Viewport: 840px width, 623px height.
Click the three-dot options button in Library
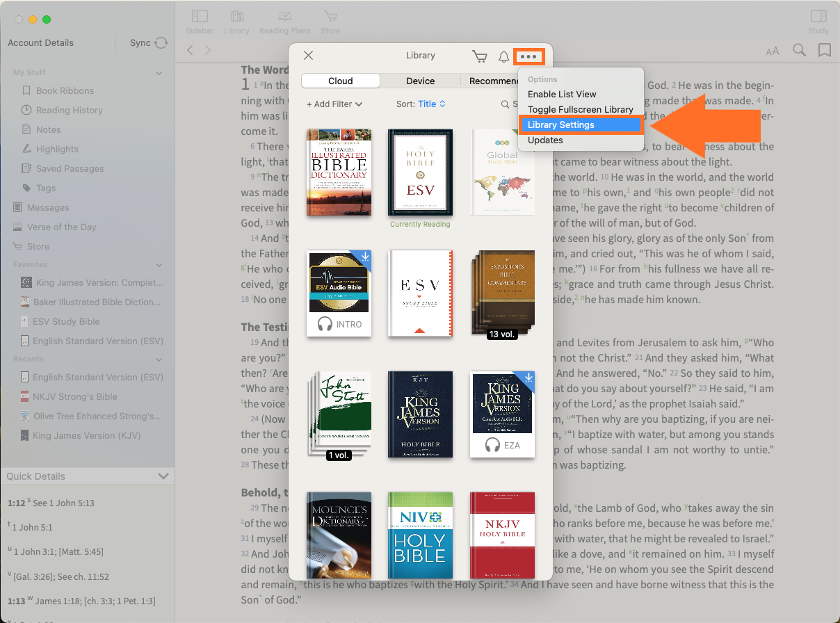528,56
